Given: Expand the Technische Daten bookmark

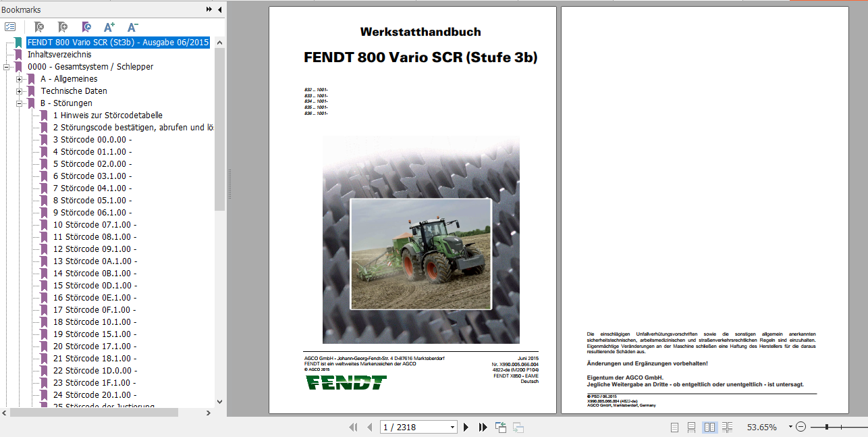Looking at the screenshot, I should coord(20,91).
